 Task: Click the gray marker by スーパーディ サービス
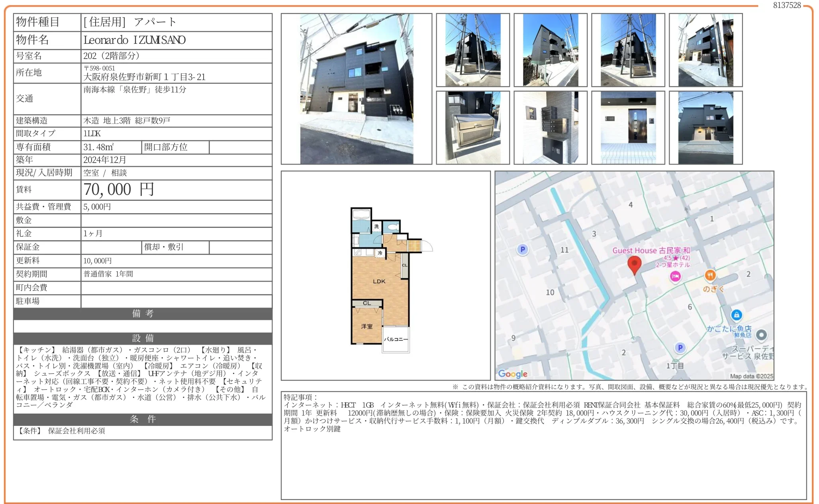pyautogui.click(x=761, y=335)
